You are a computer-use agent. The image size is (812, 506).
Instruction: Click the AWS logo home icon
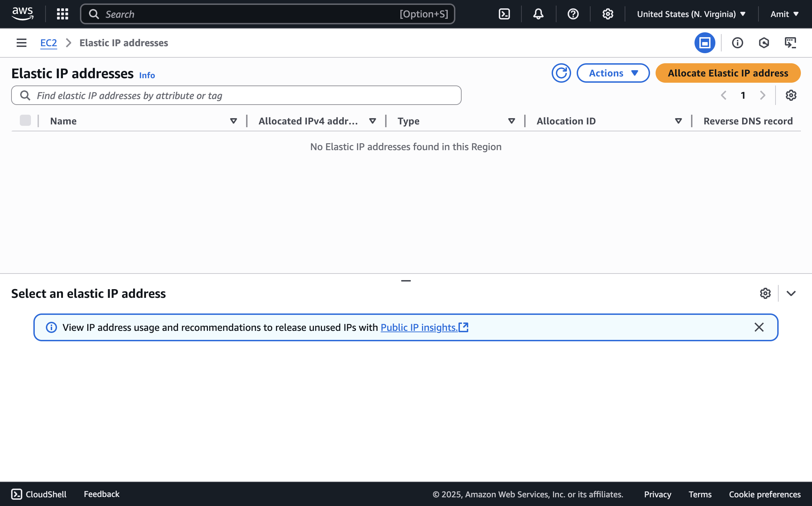coord(23,14)
